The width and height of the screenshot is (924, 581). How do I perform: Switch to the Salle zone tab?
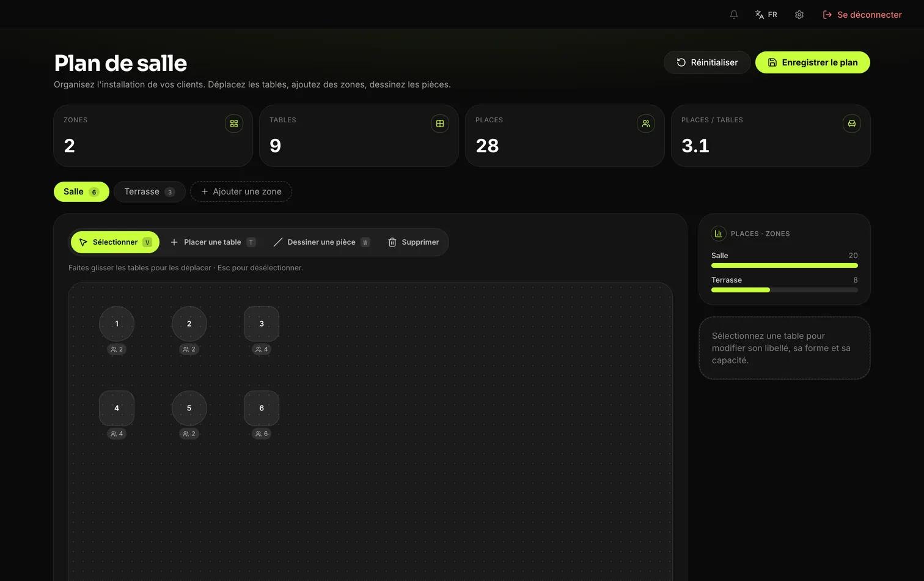pos(81,191)
